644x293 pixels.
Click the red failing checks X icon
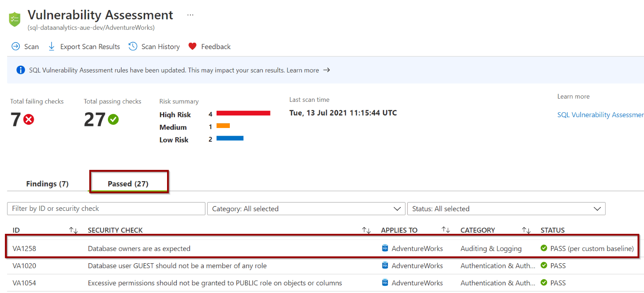29,120
